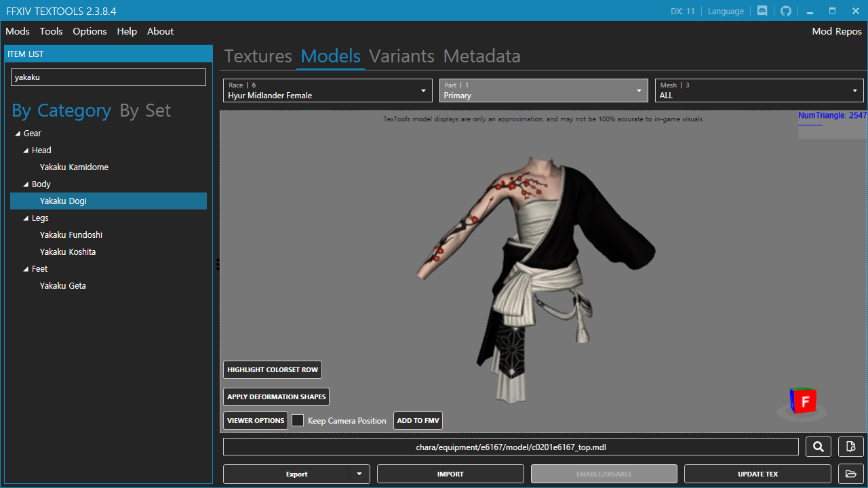This screenshot has height=488, width=868.
Task: Open the About menu
Action: (161, 31)
